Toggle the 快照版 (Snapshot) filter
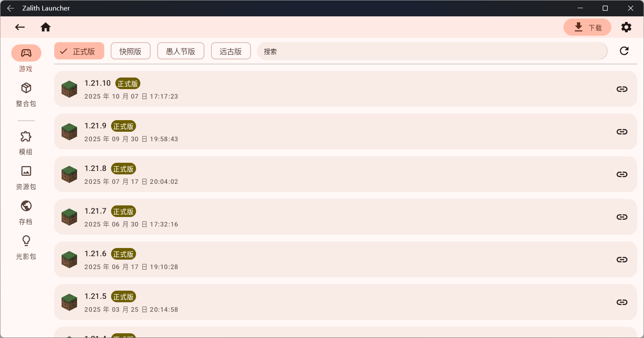 (x=130, y=51)
